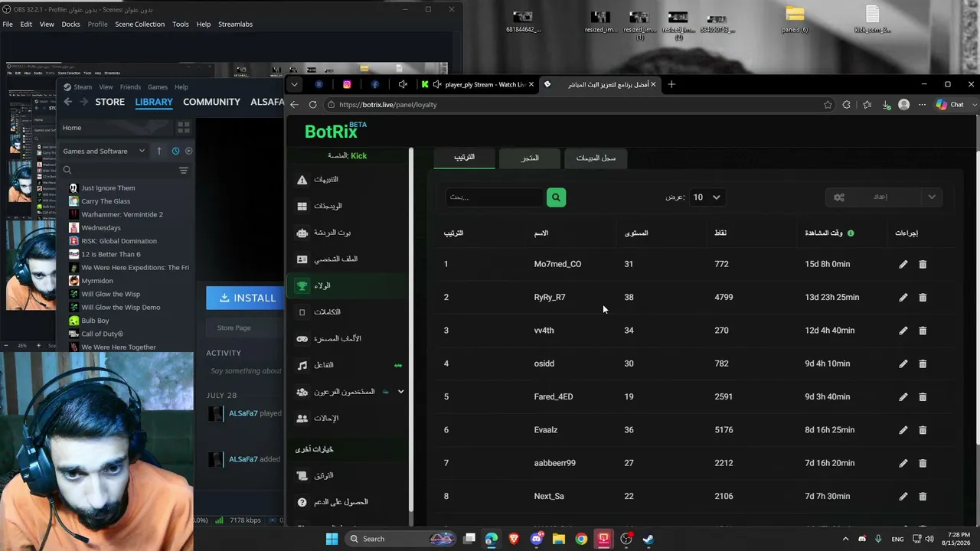Click the Steam recent activity clock icon
The width and height of the screenshot is (980, 551).
pos(175,151)
